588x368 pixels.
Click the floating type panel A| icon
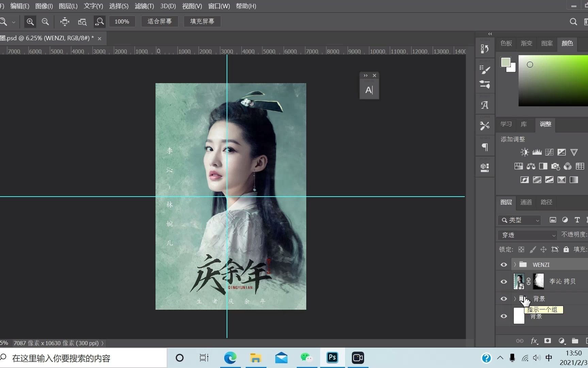[369, 90]
